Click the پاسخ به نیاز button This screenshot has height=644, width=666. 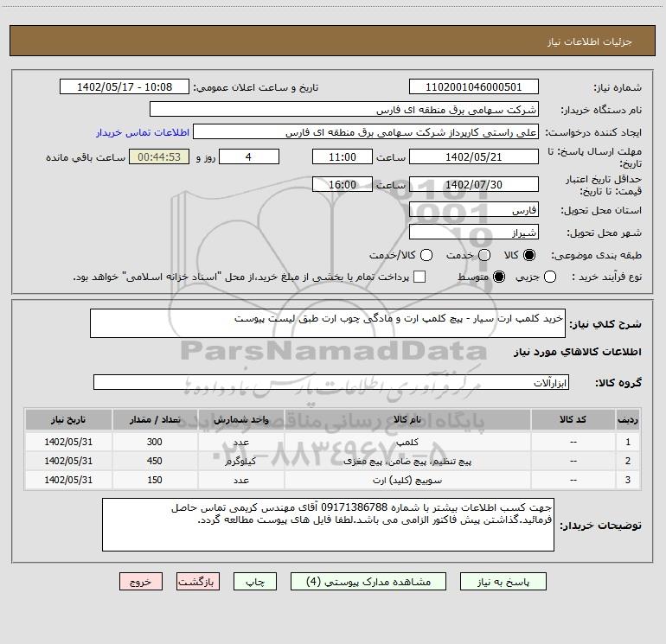(503, 582)
